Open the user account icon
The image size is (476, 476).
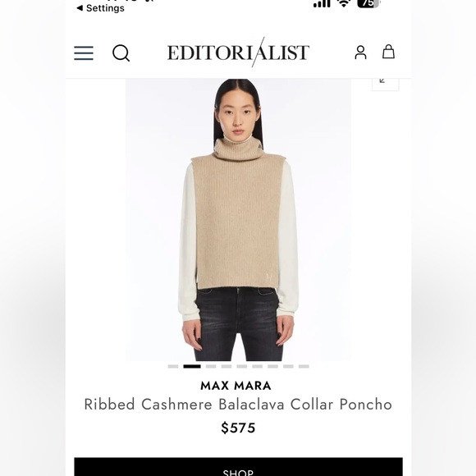[360, 53]
